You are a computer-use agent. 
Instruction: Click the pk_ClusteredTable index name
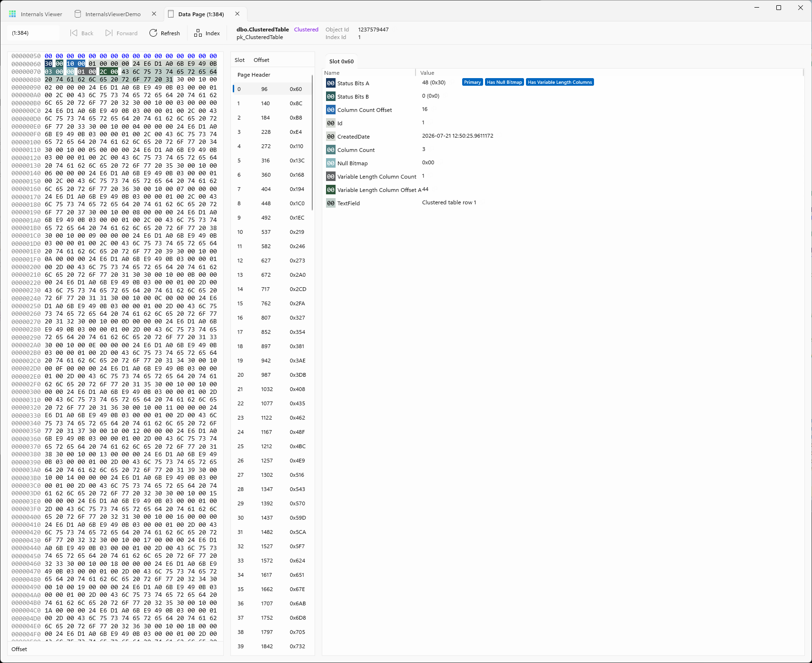(x=260, y=37)
